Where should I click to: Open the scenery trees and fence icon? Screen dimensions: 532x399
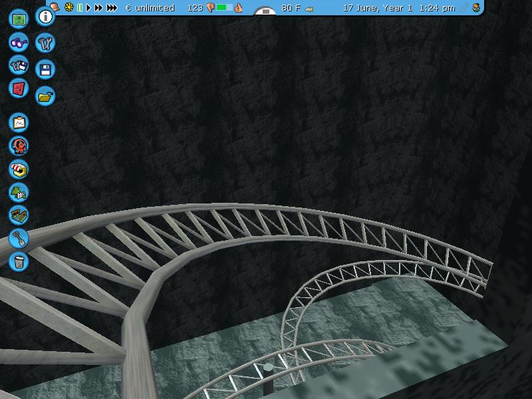pyautogui.click(x=19, y=192)
